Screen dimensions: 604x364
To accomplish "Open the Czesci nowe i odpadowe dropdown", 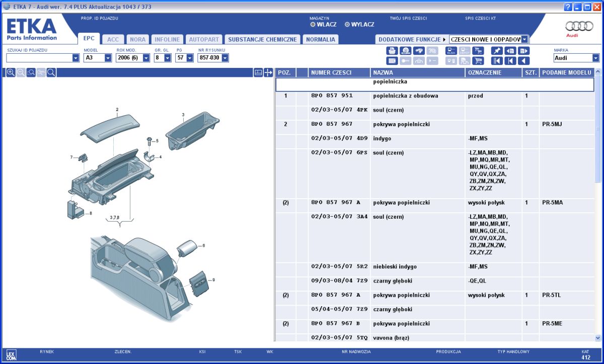I will click(x=525, y=39).
